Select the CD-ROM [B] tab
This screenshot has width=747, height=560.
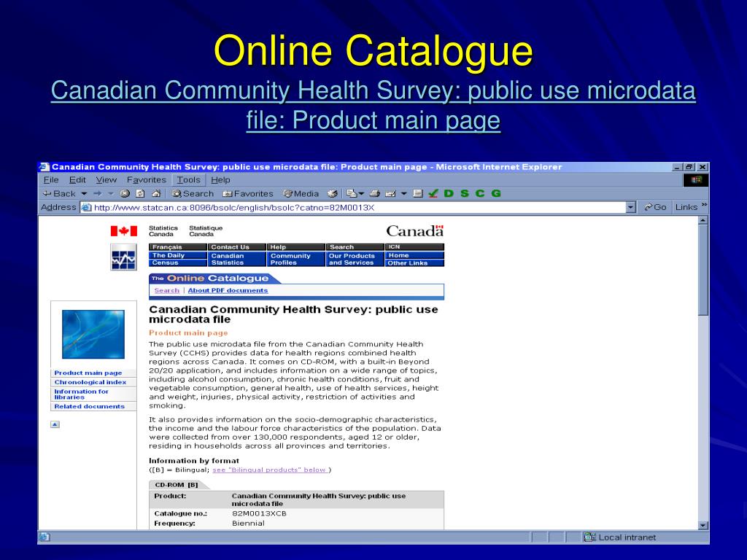pos(177,485)
